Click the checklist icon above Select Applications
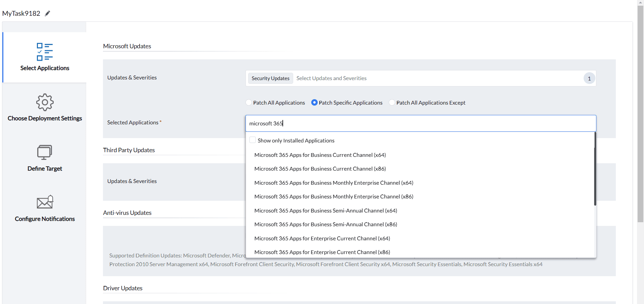This screenshot has height=304, width=644. pos(45,52)
